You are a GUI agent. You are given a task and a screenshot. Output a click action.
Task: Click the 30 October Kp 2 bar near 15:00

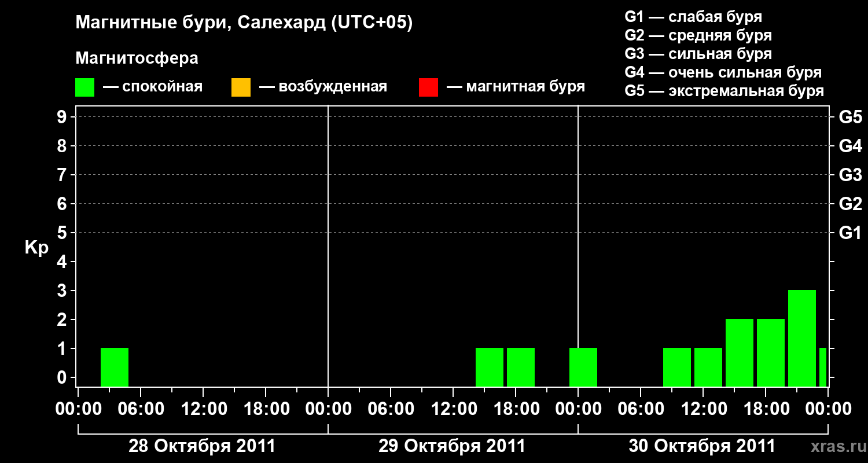tap(740, 352)
